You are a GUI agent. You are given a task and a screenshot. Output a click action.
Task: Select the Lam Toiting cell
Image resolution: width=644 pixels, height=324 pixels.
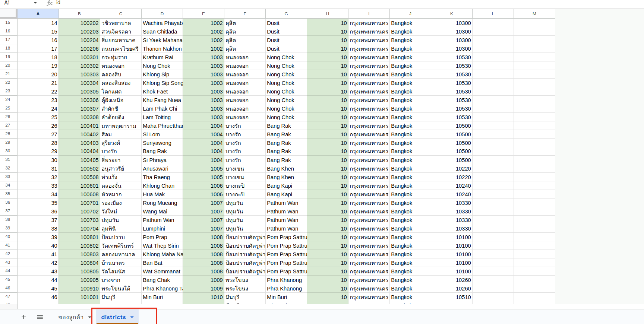click(x=162, y=117)
